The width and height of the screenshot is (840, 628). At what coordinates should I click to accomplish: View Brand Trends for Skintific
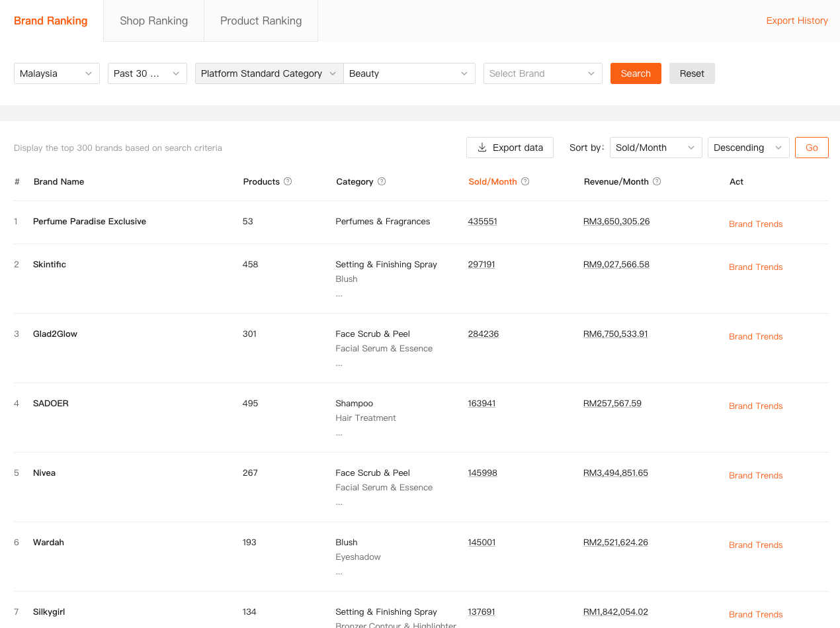(x=755, y=267)
